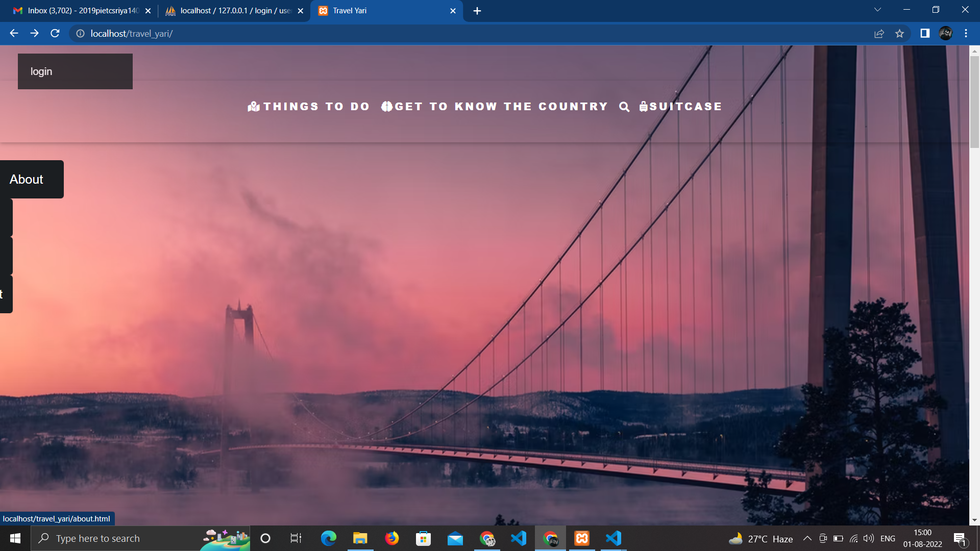Open the tab search dropdown
This screenshot has height=551, width=980.
click(877, 10)
